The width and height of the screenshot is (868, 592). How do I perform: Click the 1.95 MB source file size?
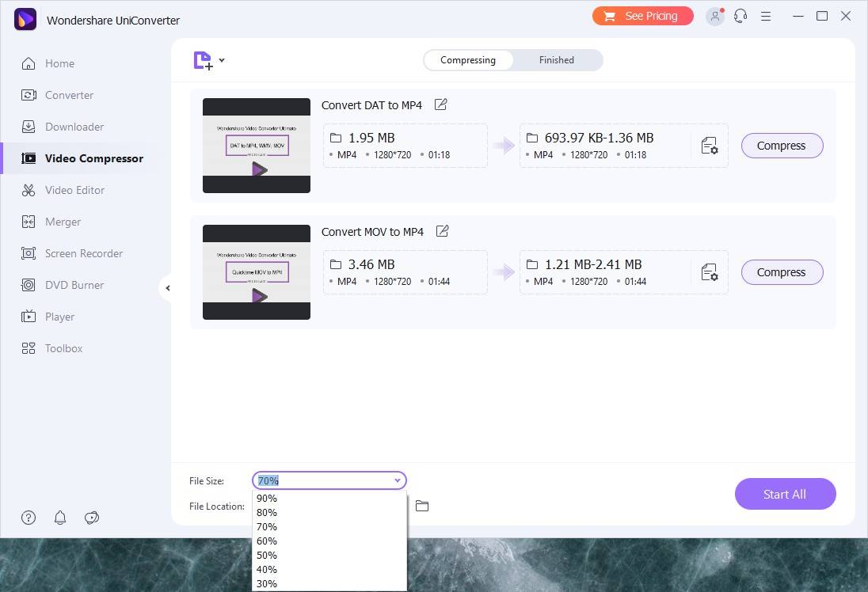371,138
